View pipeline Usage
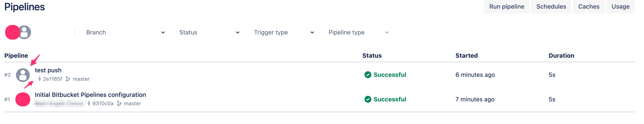Image resolution: width=644 pixels, height=124 pixels. [x=620, y=6]
